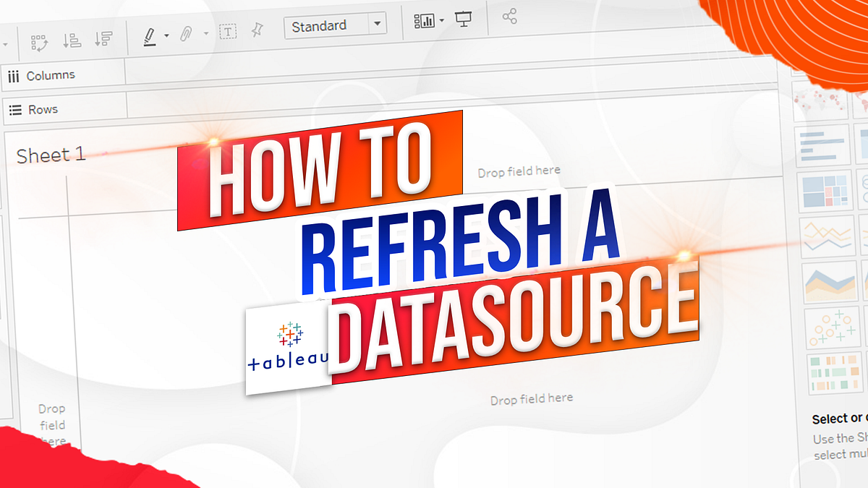Switch to the Sheet 1 tab

pyautogui.click(x=51, y=154)
